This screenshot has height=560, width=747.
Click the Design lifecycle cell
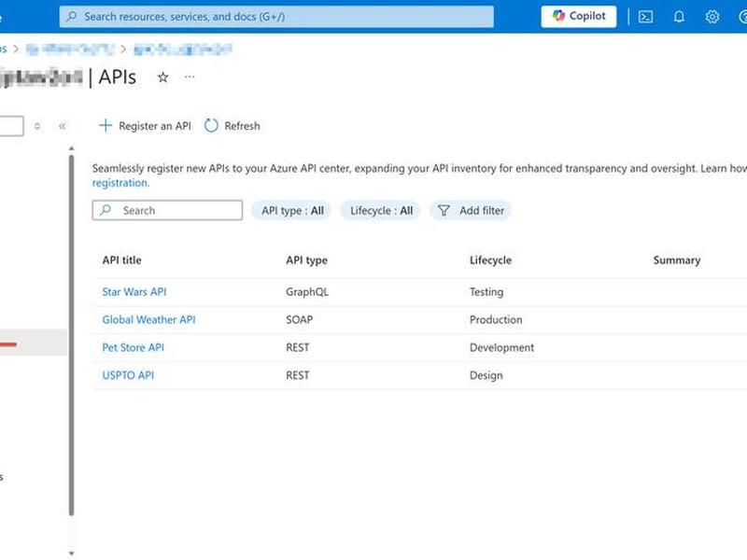click(x=486, y=375)
